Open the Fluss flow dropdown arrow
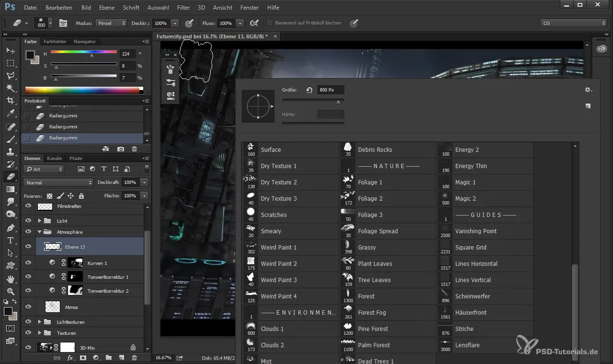This screenshot has width=613, height=364. (240, 23)
